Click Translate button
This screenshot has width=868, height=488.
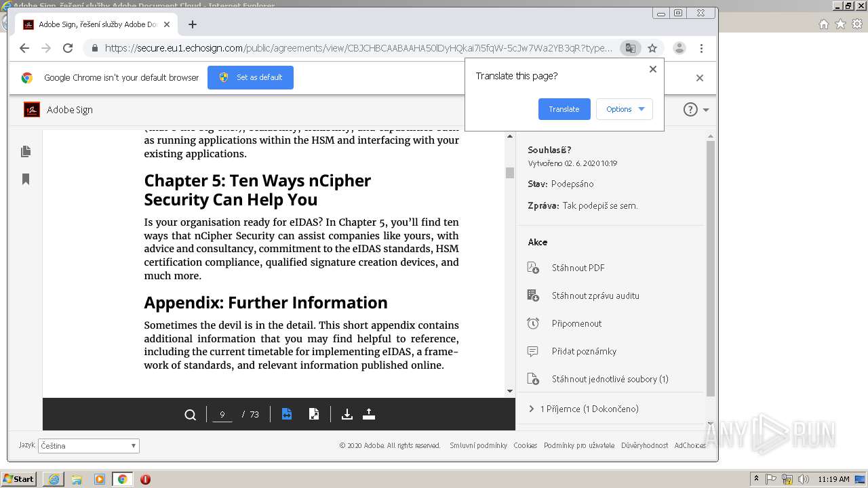click(564, 109)
